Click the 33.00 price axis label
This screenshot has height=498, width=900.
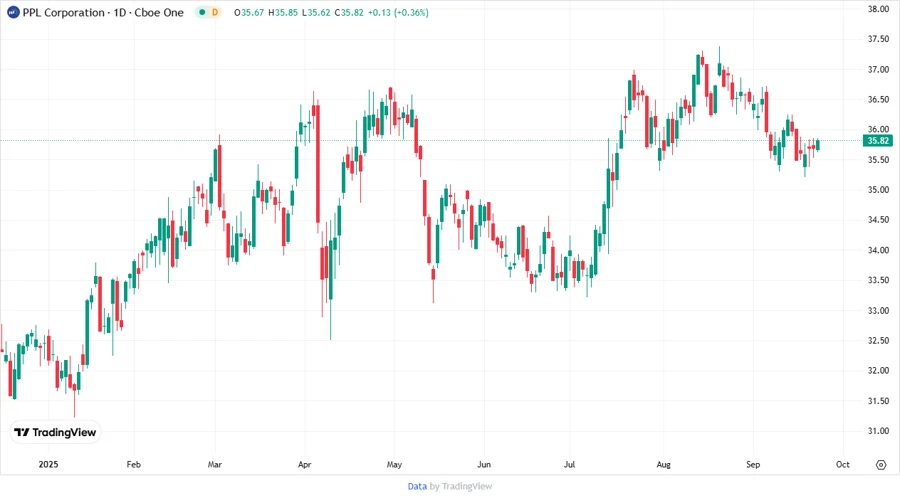click(x=878, y=310)
